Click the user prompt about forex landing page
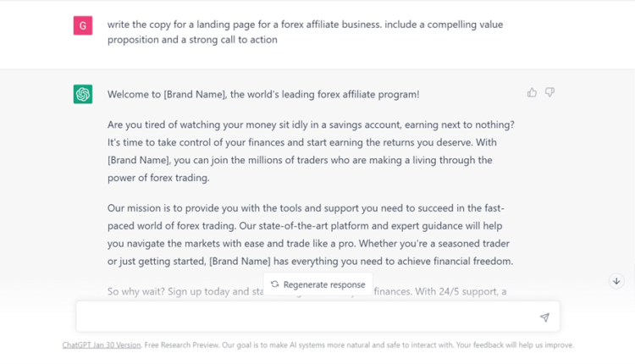The width and height of the screenshot is (635, 364). pos(305,31)
